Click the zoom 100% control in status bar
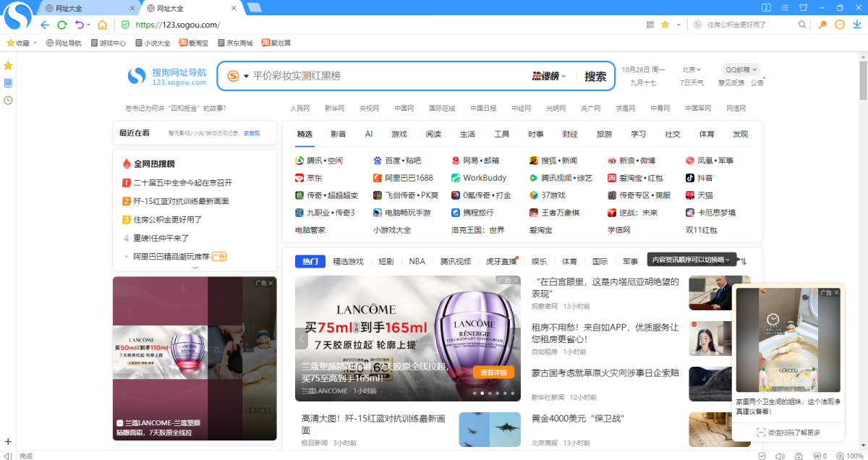The image size is (868, 460). [x=850, y=456]
